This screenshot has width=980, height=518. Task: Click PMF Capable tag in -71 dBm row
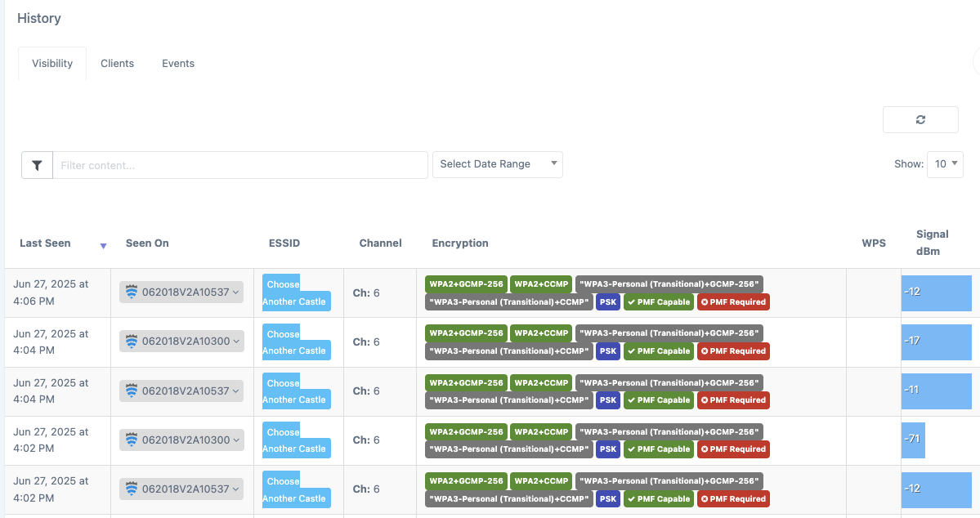[x=659, y=449]
